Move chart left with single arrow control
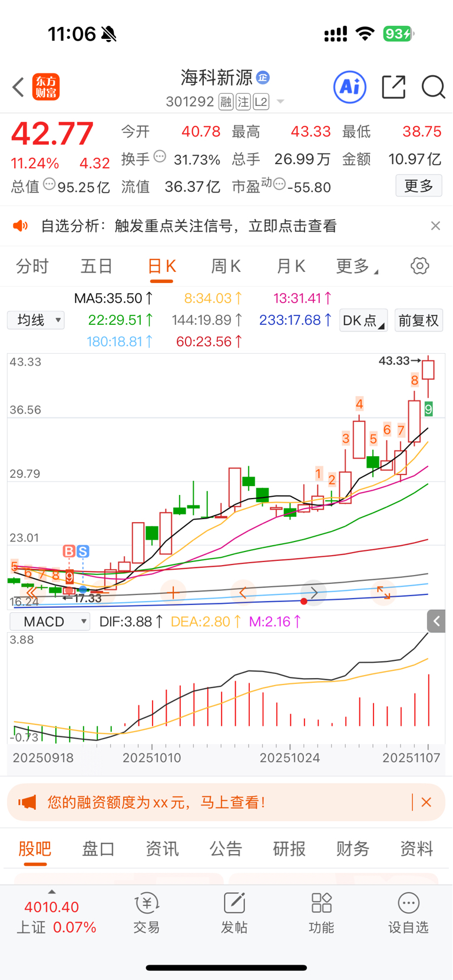Image resolution: width=453 pixels, height=980 pixels. 243,592
